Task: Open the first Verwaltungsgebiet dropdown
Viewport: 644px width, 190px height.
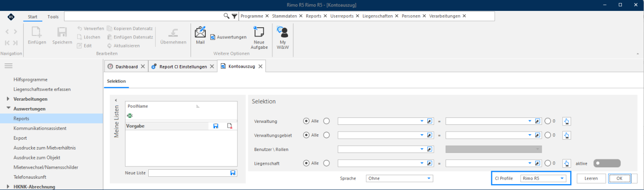Action: click(421, 135)
